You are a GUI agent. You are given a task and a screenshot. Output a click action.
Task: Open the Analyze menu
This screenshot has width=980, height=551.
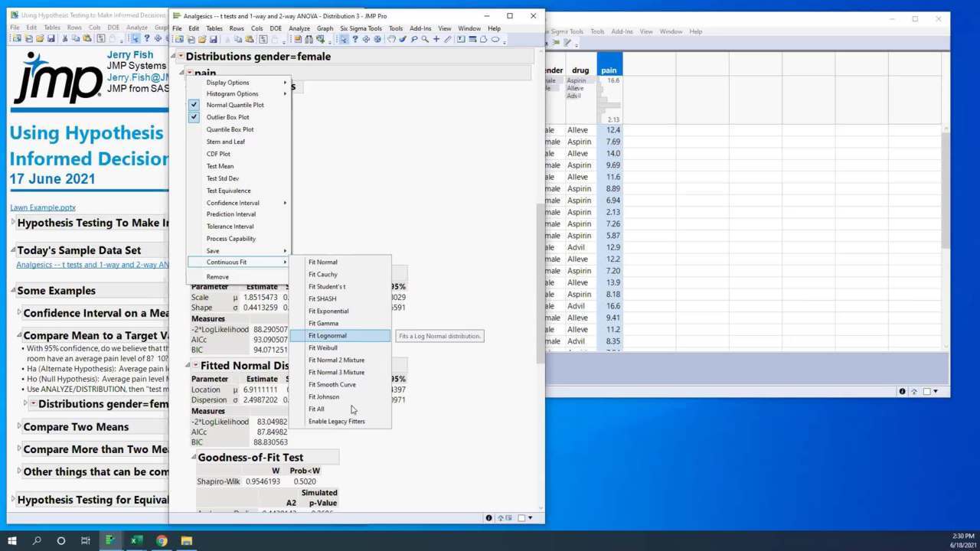[299, 28]
